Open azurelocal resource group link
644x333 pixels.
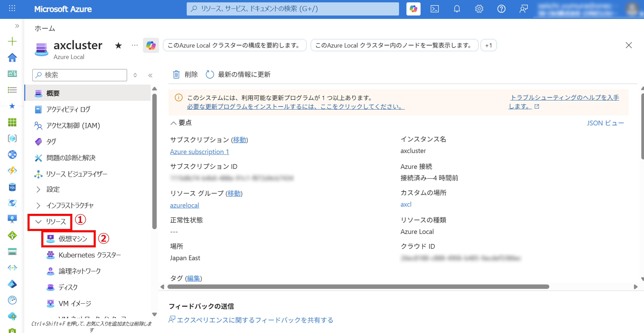tap(185, 205)
